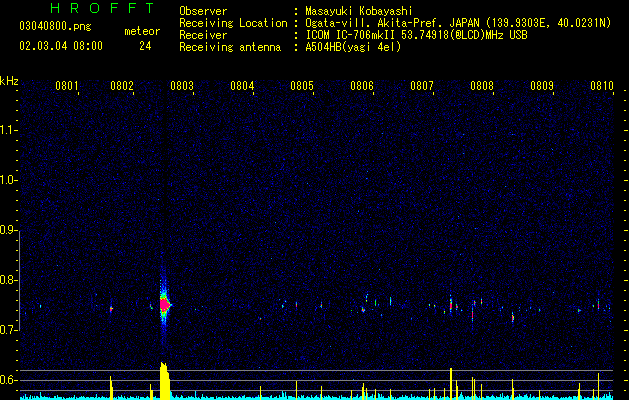629x400 pixels.
Task: Click the 0810 time axis marker
Action: pos(602,86)
